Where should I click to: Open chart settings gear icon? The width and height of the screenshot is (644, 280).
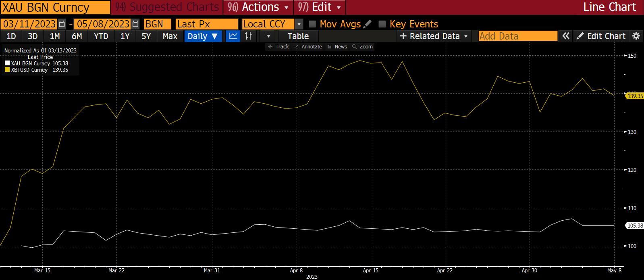636,36
